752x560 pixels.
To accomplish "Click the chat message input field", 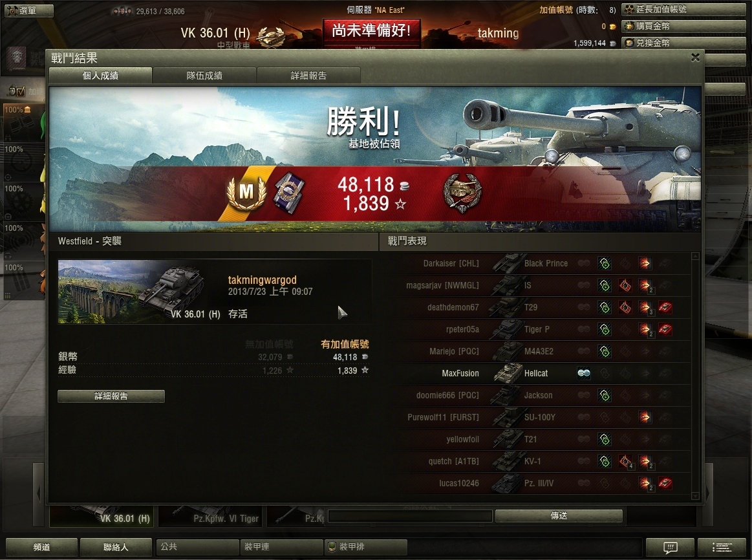I will click(x=410, y=516).
